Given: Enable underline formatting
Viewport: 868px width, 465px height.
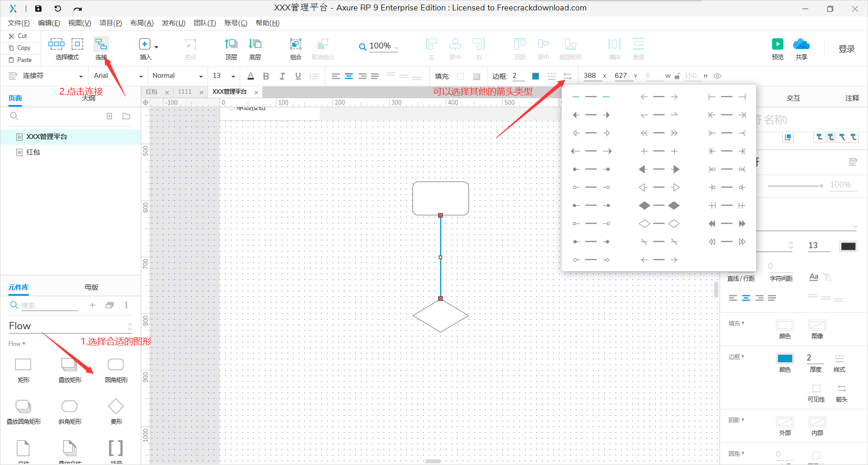Looking at the screenshot, I should coord(298,76).
